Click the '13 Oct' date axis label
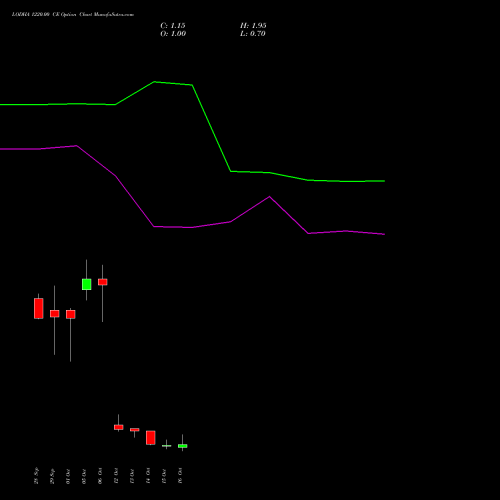Screen dimensions: 500x500 click(132, 476)
